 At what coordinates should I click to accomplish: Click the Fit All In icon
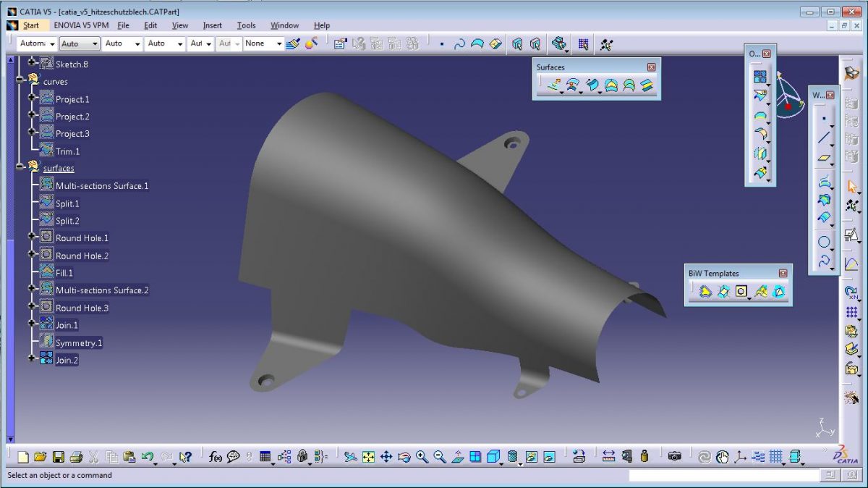(x=368, y=457)
